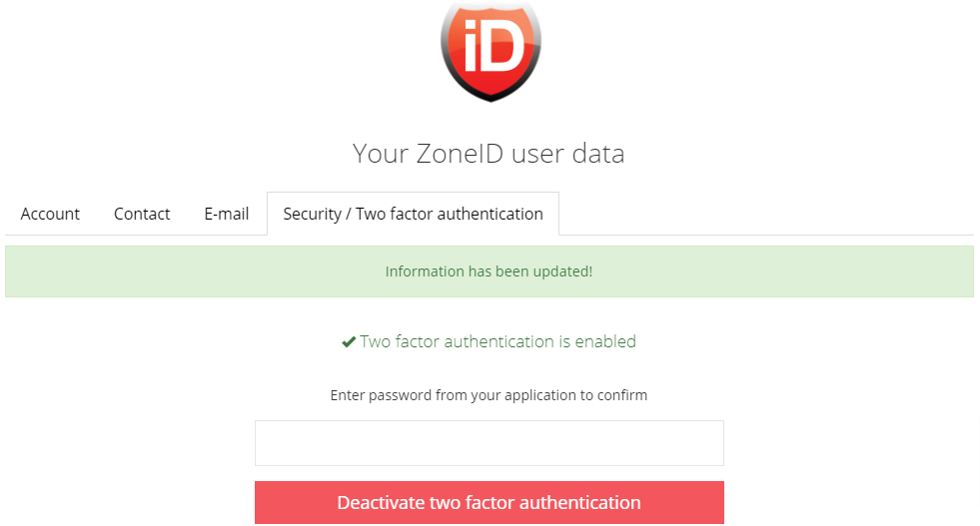Click 'Two factor authentication is enabled' status text

pyautogui.click(x=498, y=341)
